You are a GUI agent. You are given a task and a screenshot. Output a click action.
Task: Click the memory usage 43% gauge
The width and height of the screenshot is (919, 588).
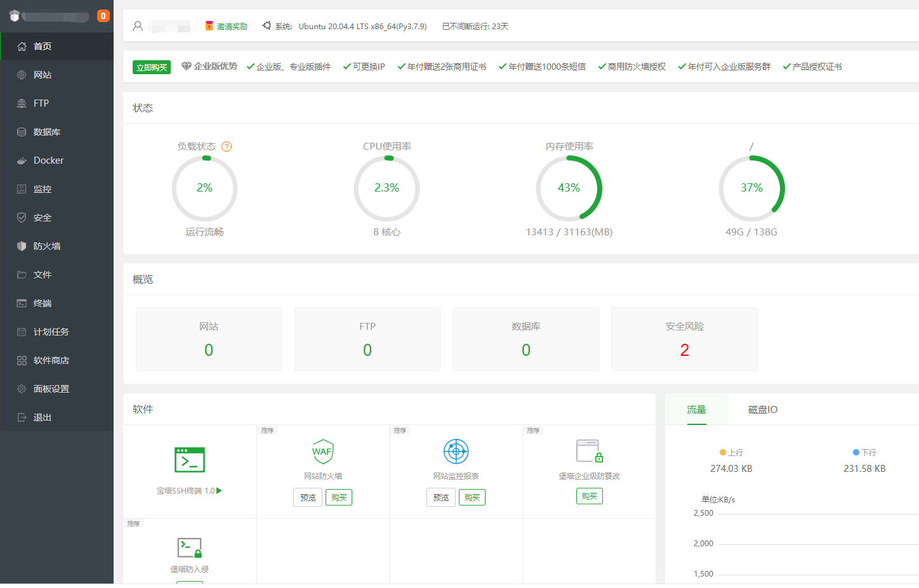tap(569, 188)
